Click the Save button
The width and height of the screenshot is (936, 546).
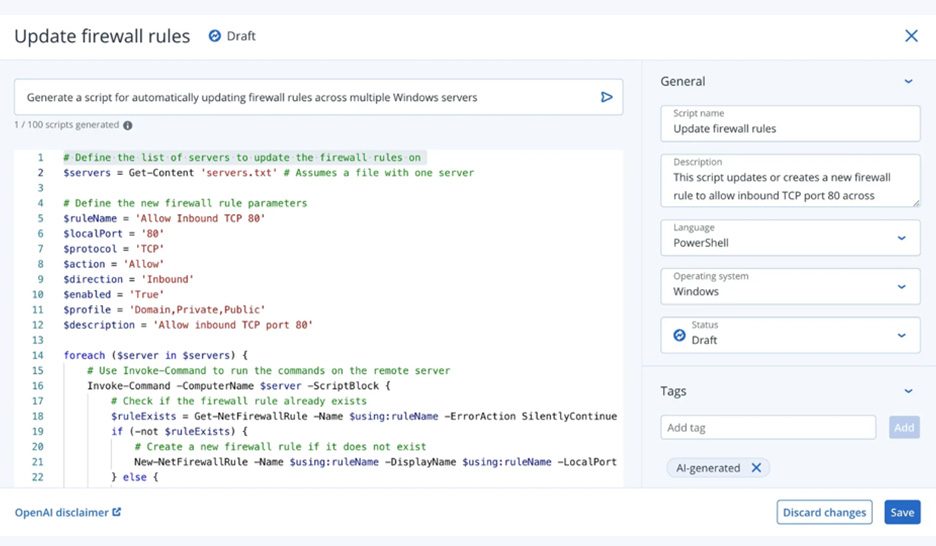tap(902, 512)
